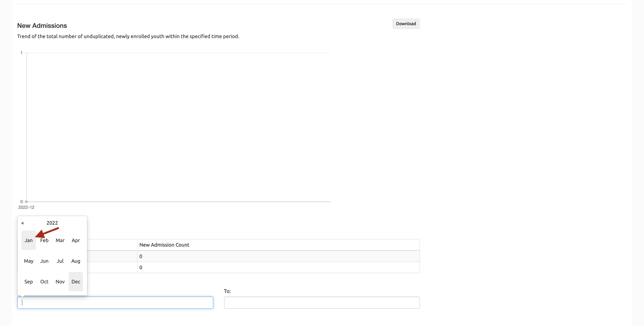The image size is (644, 326).
Task: Select Aug in the month picker
Action: click(76, 261)
